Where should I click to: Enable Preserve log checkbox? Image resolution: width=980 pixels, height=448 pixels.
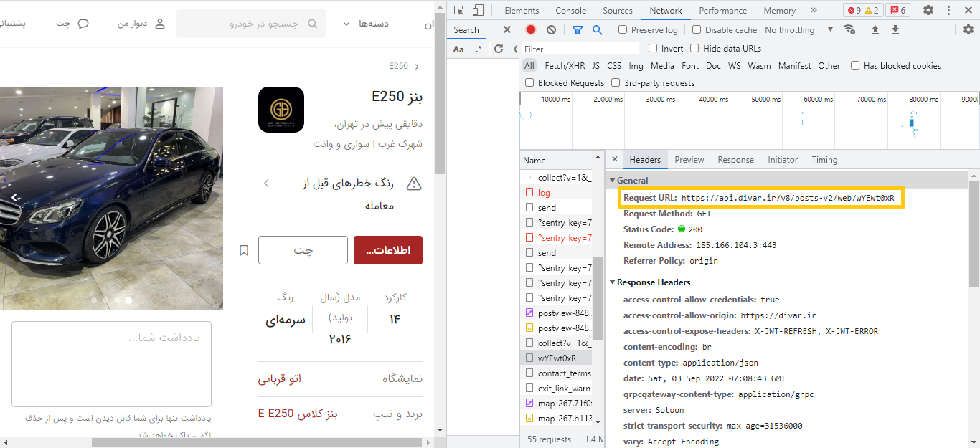click(623, 29)
